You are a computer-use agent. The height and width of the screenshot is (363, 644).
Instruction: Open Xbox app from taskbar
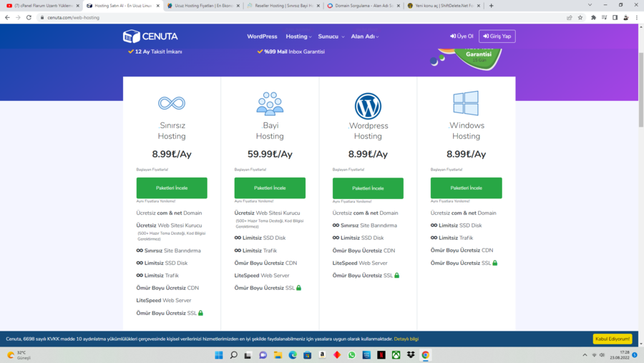396,355
